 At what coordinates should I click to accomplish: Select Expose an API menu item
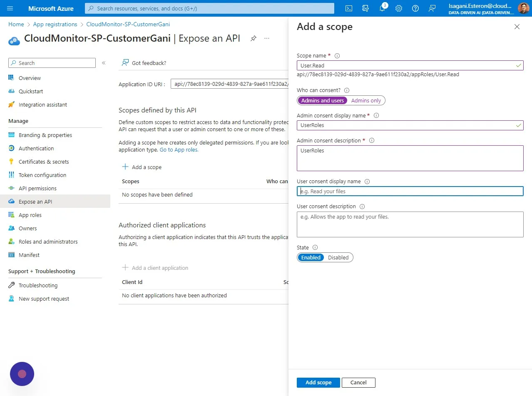click(55, 202)
